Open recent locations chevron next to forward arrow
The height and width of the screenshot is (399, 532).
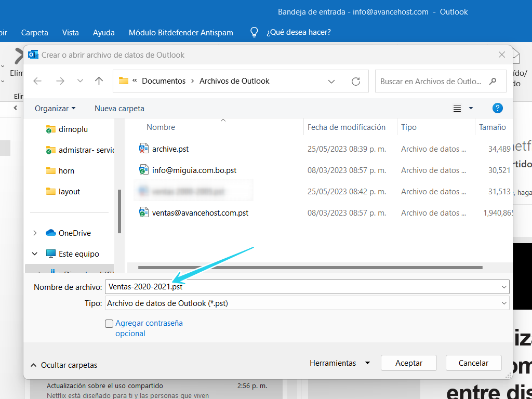80,81
